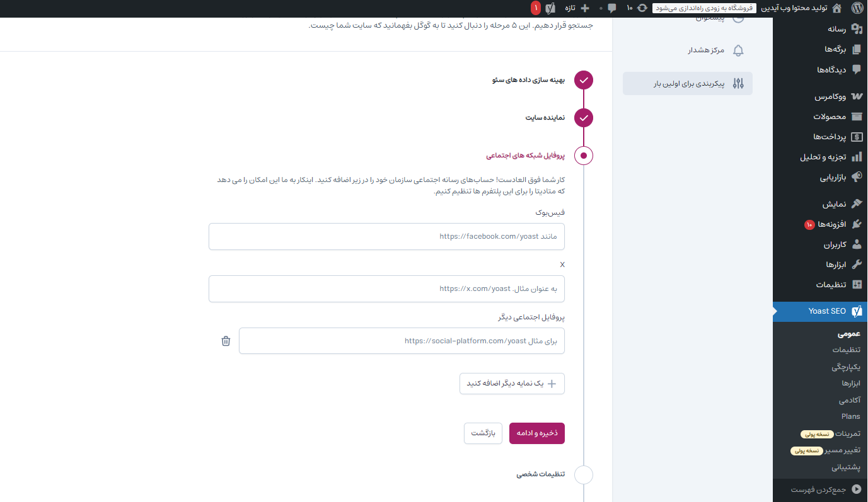Click the ذخیره و ادامه button
The width and height of the screenshot is (868, 502).
(x=536, y=433)
